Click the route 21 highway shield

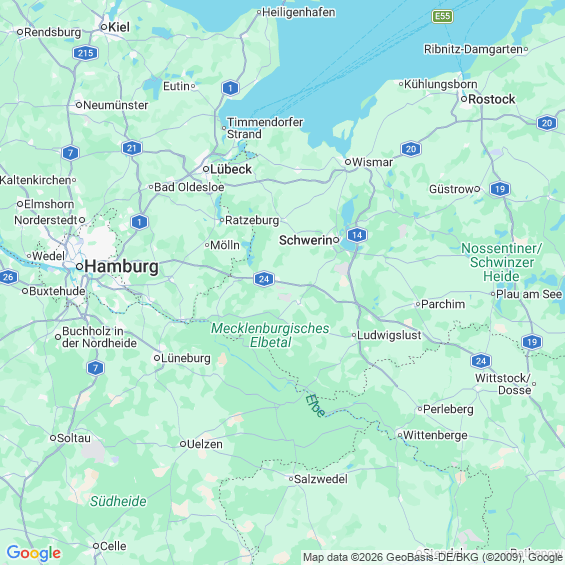pyautogui.click(x=132, y=148)
